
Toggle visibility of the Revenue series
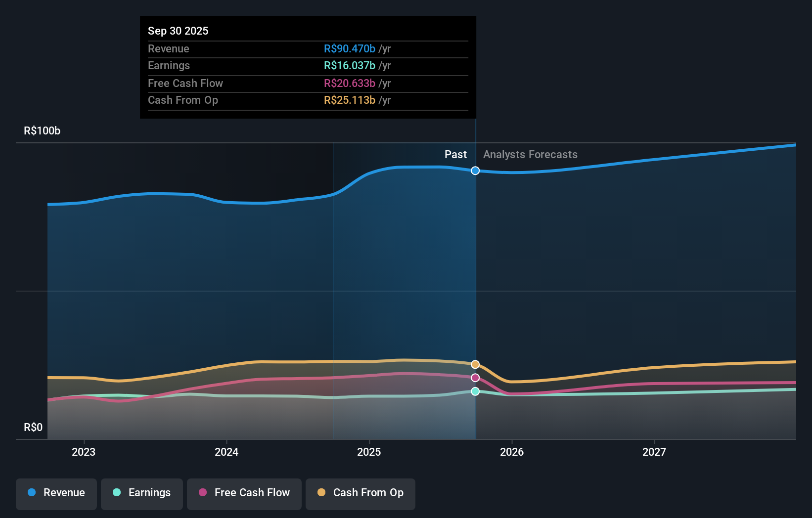(56, 493)
